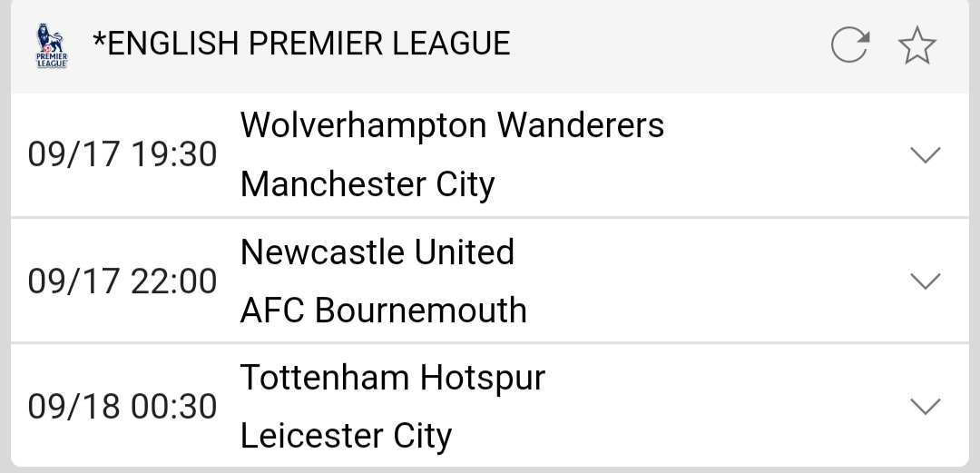Refresh the English Premier League fixtures
Screen dimensions: 980x473
(850, 45)
